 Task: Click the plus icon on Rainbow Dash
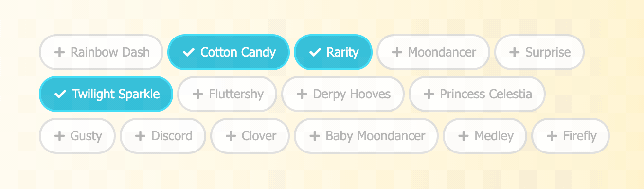pos(59,52)
